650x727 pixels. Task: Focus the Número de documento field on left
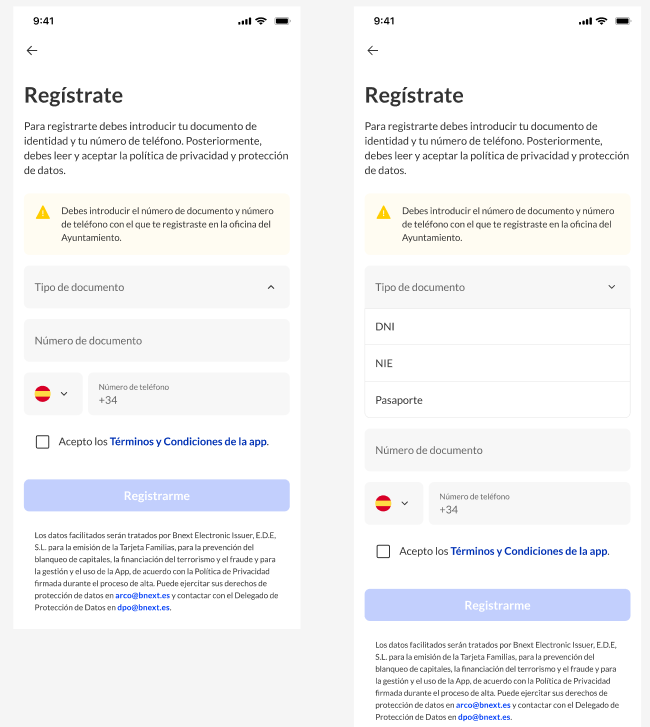(157, 340)
